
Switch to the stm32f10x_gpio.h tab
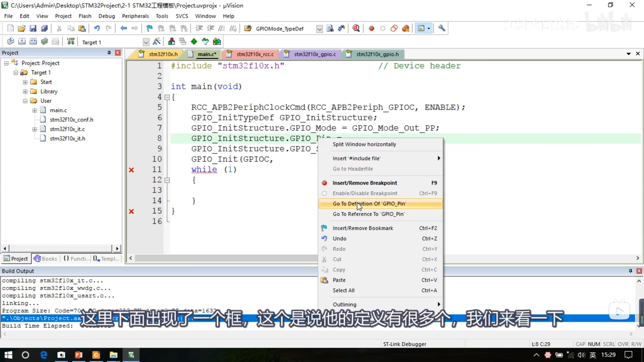(377, 54)
